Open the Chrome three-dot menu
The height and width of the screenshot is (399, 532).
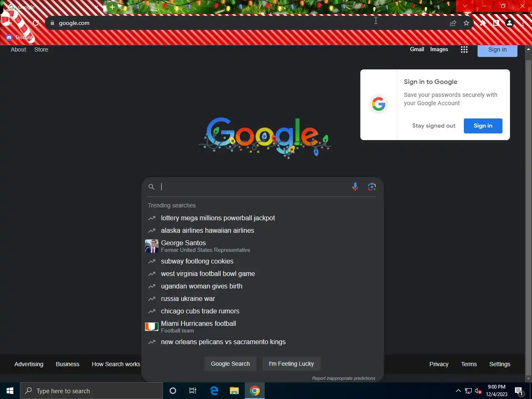[523, 23]
